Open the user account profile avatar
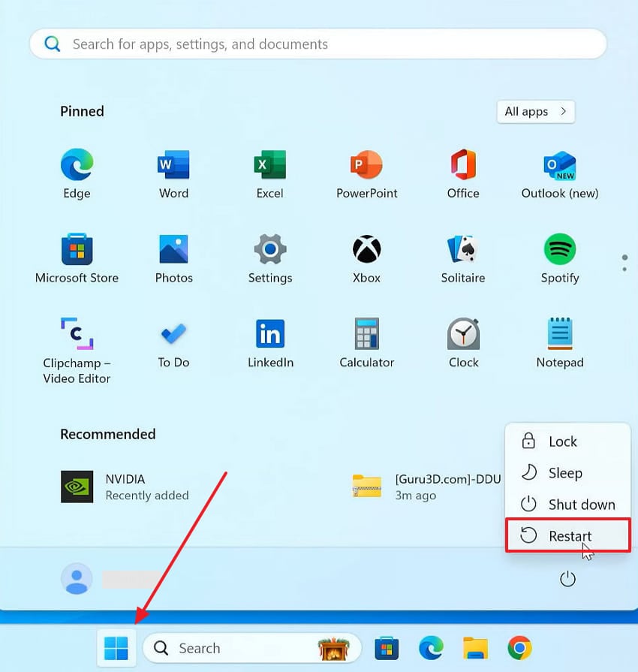This screenshot has height=672, width=638. coord(77,579)
